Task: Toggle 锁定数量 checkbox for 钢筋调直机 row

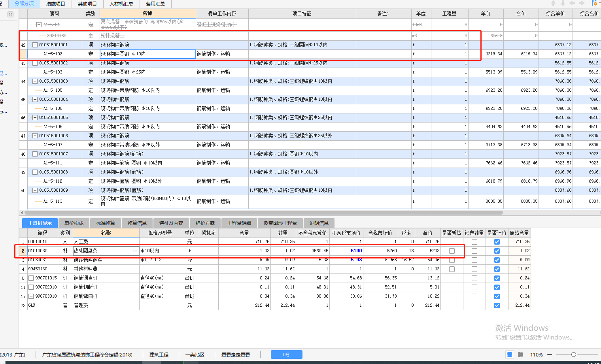Action: 474,278
